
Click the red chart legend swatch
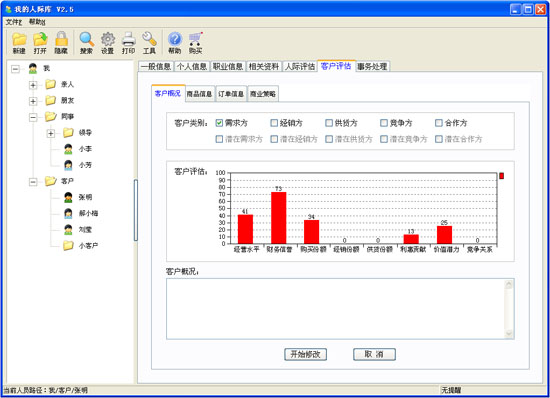[x=502, y=176]
